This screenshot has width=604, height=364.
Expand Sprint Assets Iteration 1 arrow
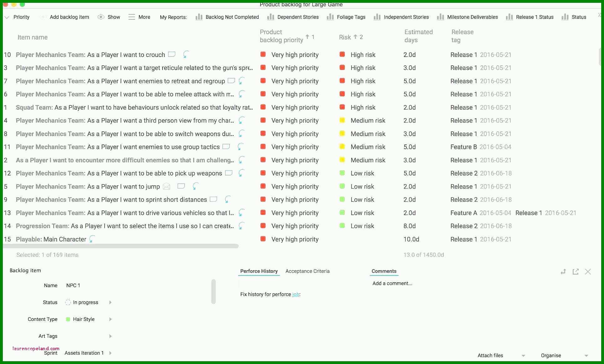110,353
